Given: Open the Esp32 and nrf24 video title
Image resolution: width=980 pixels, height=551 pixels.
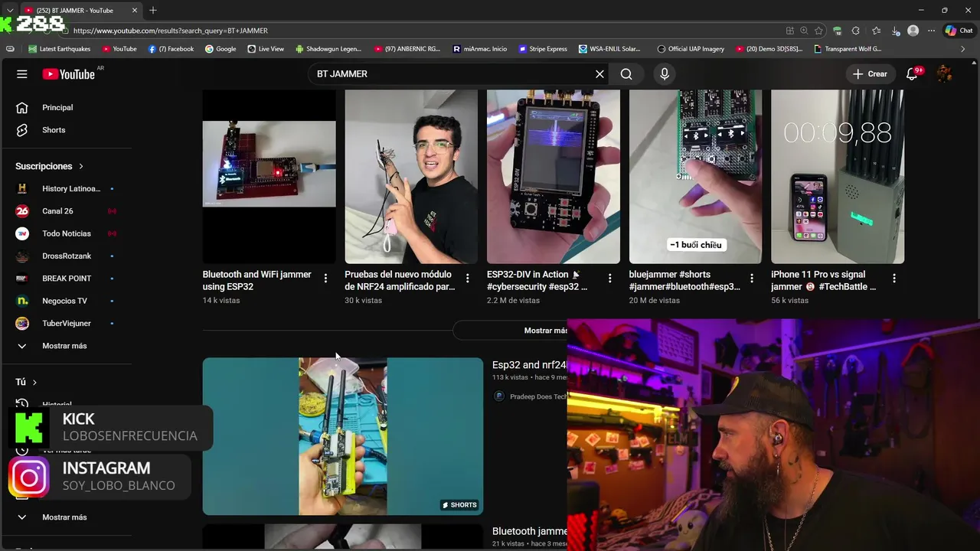Looking at the screenshot, I should pyautogui.click(x=530, y=365).
